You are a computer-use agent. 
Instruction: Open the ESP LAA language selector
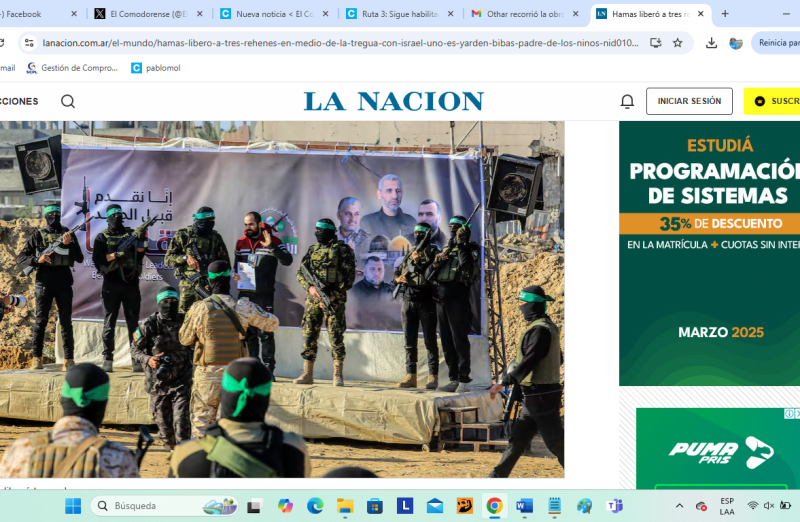click(x=727, y=506)
